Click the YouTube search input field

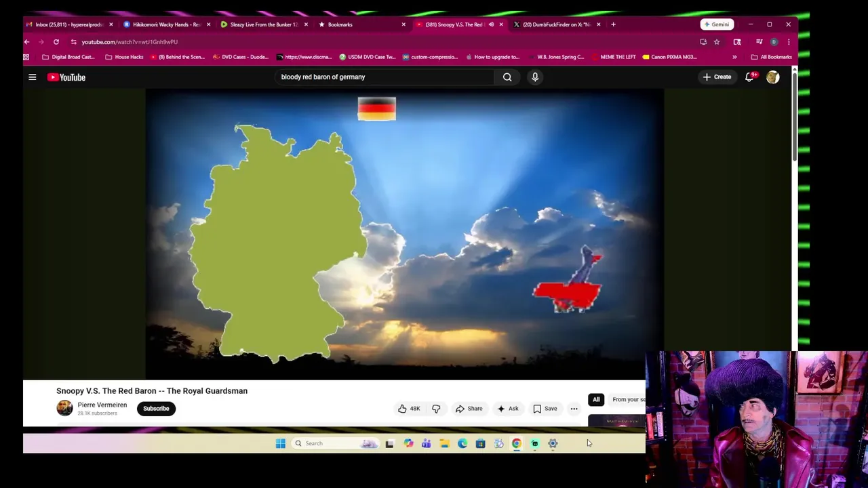click(384, 77)
